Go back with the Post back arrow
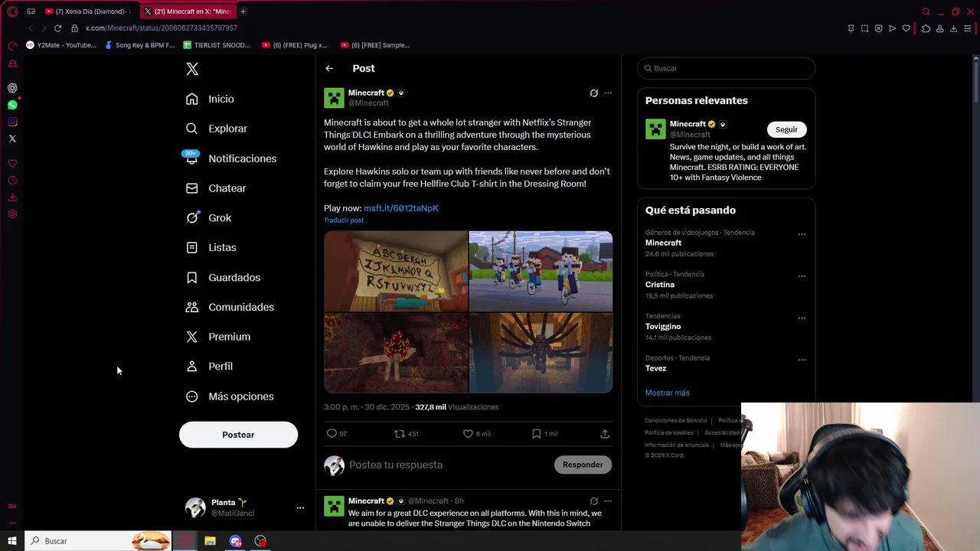Viewport: 980px width, 551px height. (x=329, y=68)
